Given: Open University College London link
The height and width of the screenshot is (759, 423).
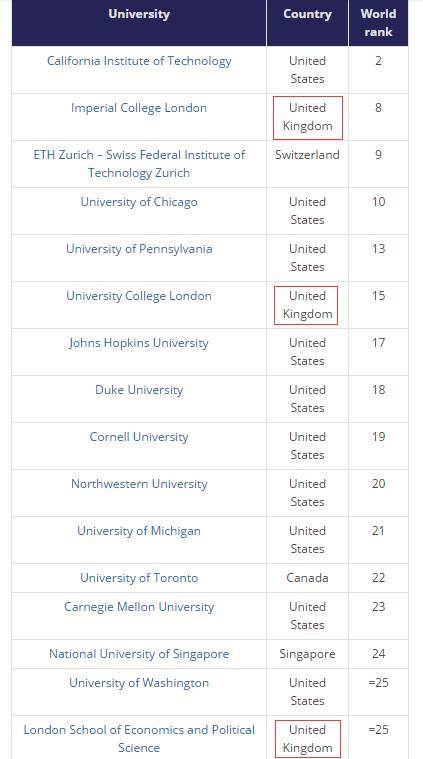Looking at the screenshot, I should pyautogui.click(x=139, y=296).
